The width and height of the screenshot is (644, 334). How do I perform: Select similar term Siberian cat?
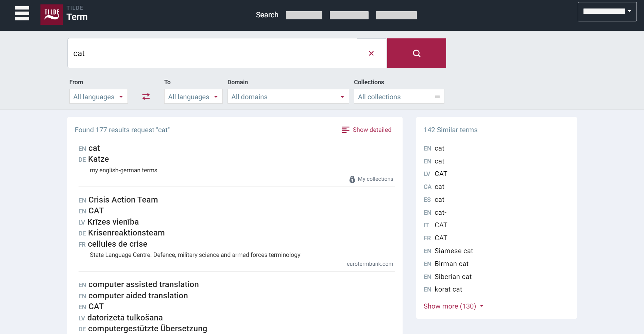[x=453, y=277]
